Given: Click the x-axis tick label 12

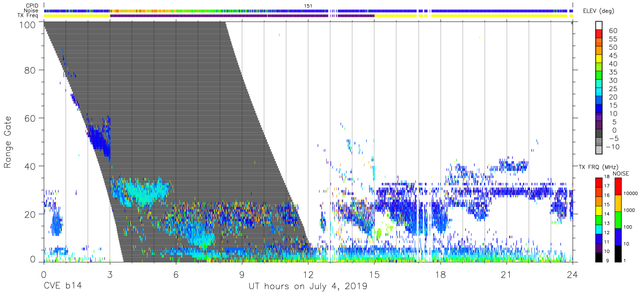Looking at the screenshot, I should point(308,274).
